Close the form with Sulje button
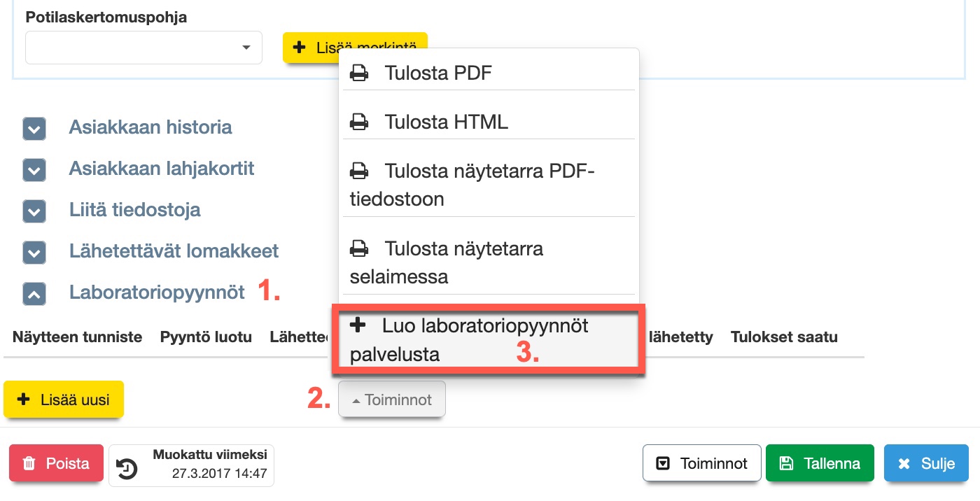Screen dimensions: 980x501 pos(926,463)
